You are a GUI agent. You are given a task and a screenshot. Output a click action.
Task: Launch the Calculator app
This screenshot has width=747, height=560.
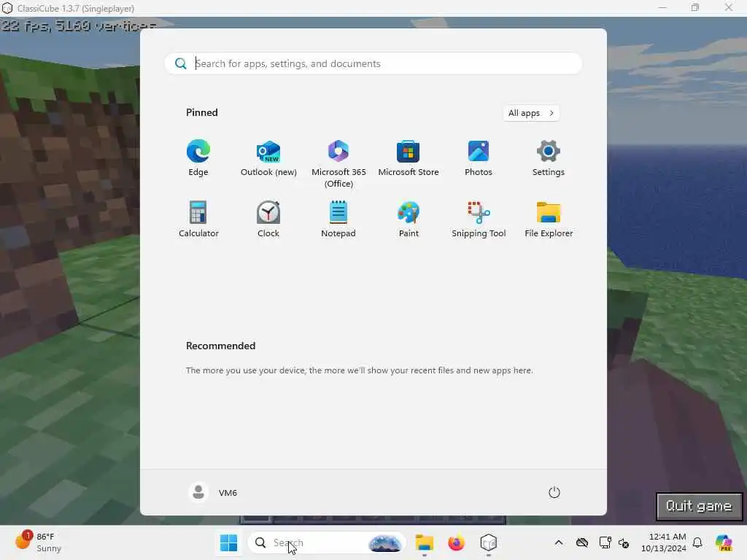(x=198, y=219)
